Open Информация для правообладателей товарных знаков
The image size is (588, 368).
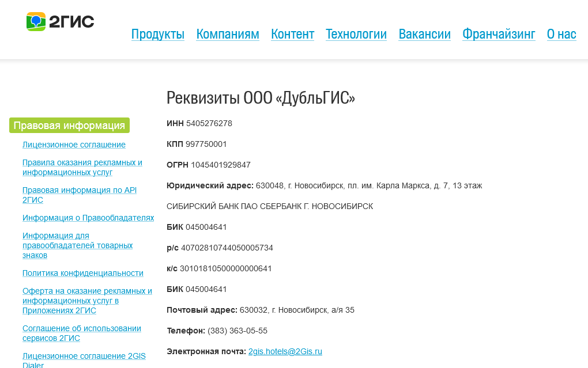78,245
